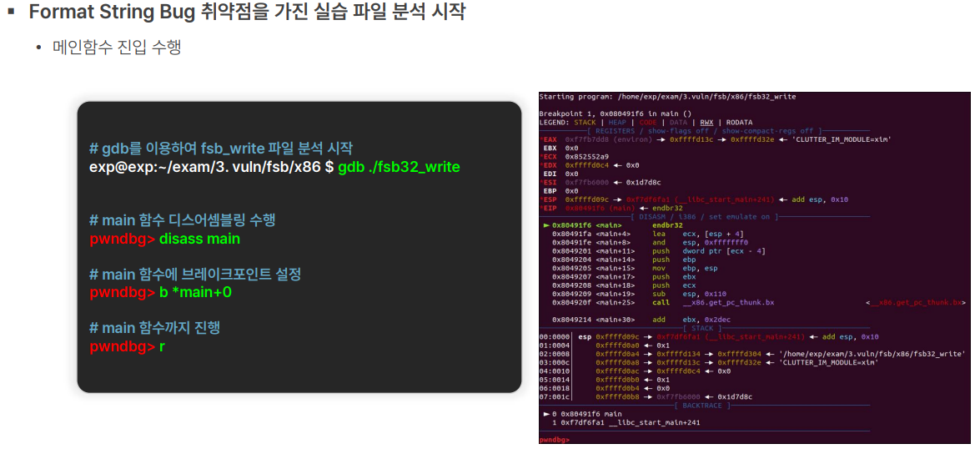Viewport: 980px width, 459px height.
Task: Click the comment '# gdb를 이용하여 fsb_write 파일 분석 시작'
Action: pos(221,149)
